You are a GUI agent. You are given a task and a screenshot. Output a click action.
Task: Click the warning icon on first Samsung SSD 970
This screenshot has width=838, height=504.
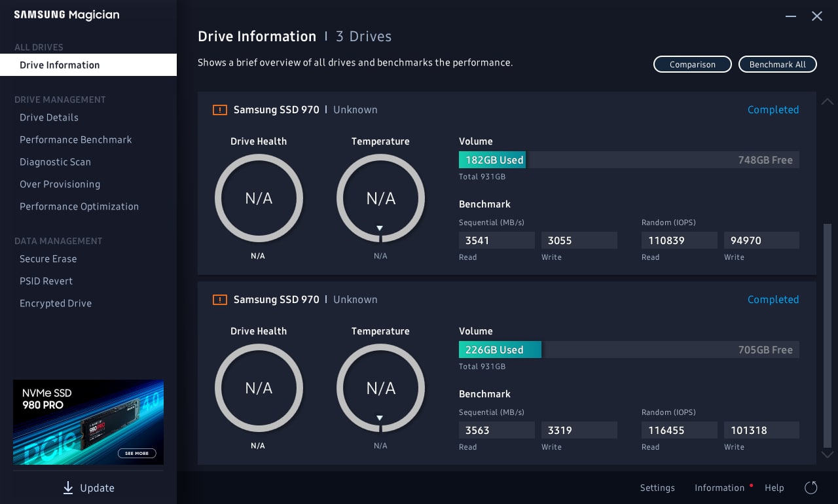click(219, 110)
